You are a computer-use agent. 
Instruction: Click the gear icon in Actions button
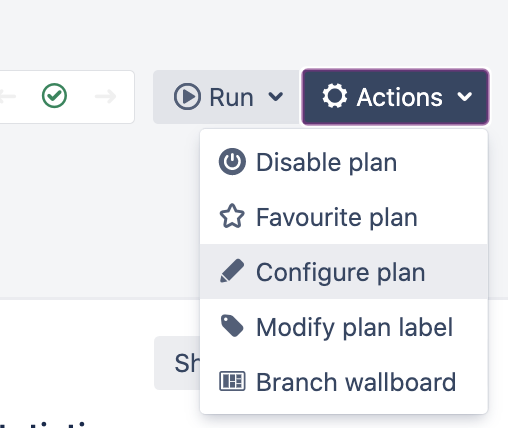tap(335, 96)
